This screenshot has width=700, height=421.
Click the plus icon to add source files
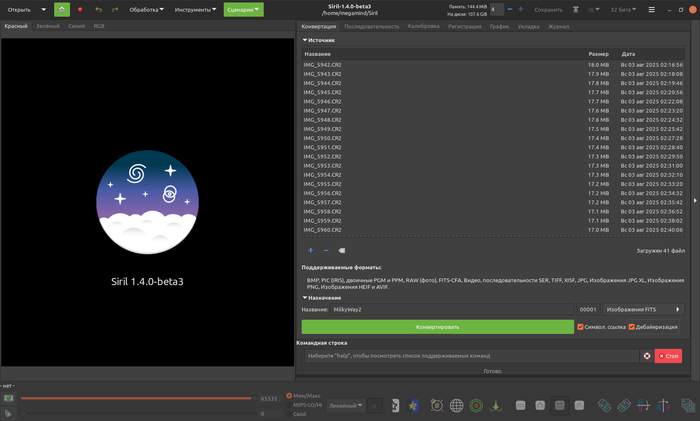pos(310,250)
